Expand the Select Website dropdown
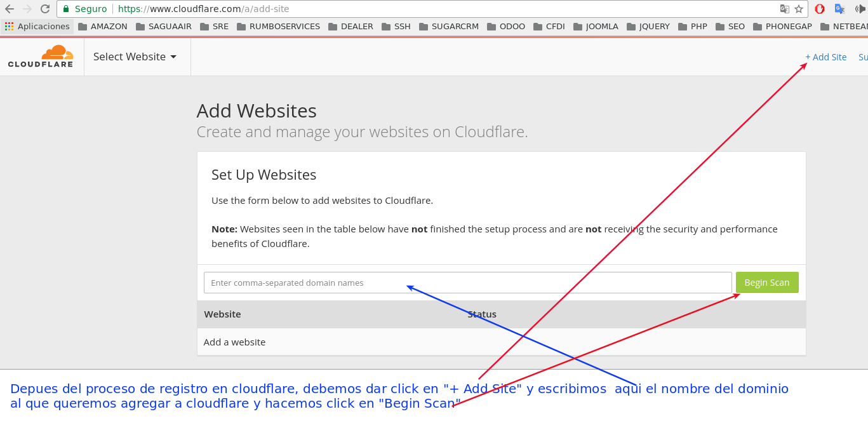The width and height of the screenshot is (868, 435). tap(135, 57)
